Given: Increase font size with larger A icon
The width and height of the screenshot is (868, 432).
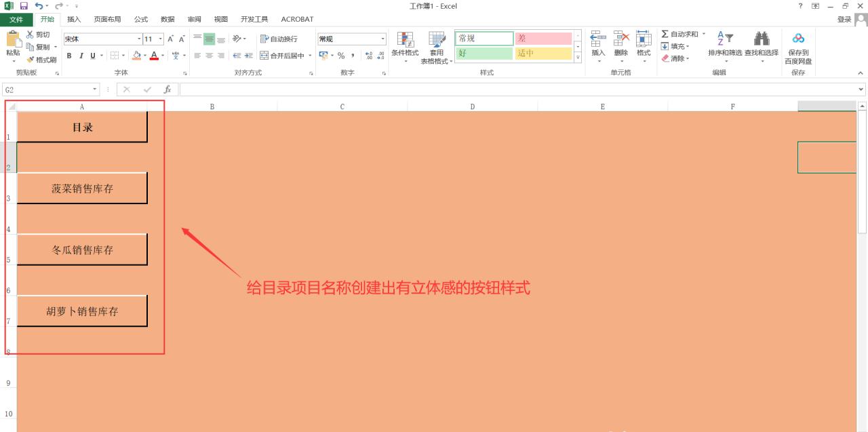Looking at the screenshot, I should click(x=171, y=39).
